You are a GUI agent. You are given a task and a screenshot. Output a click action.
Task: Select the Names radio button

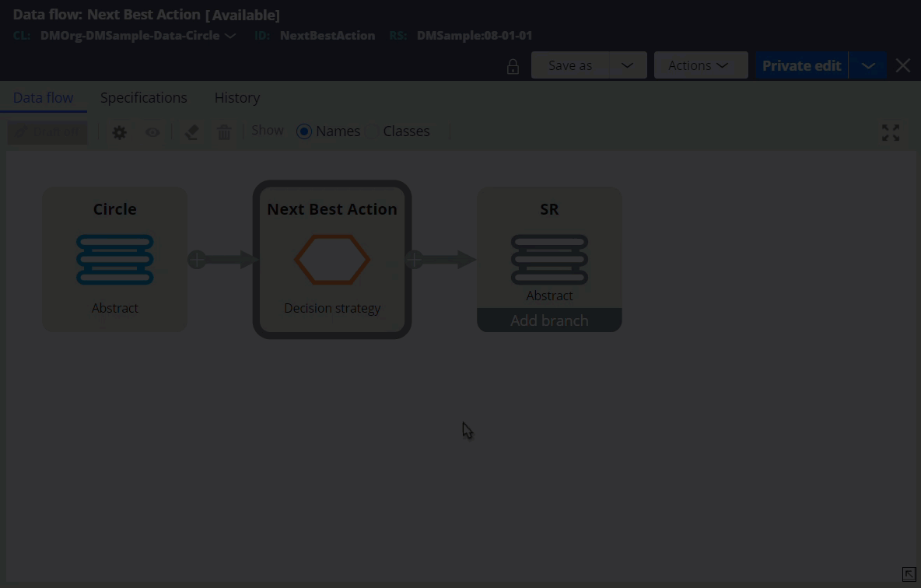click(x=304, y=131)
